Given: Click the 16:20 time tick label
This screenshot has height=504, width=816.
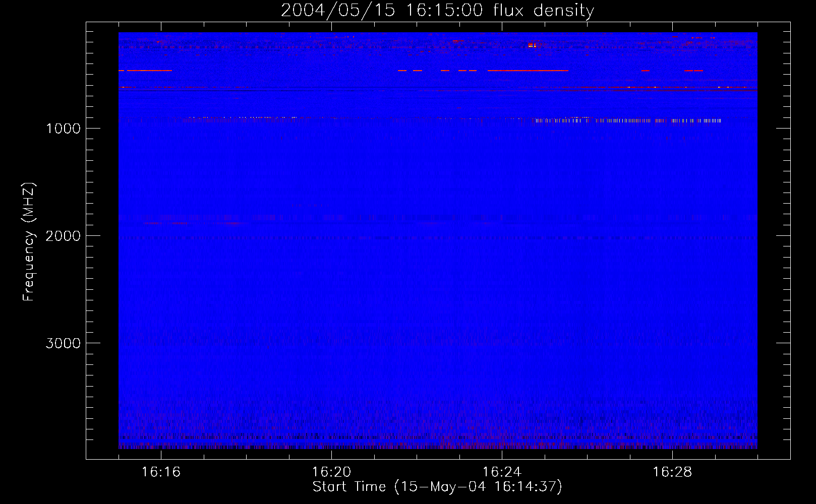Looking at the screenshot, I should (x=331, y=472).
